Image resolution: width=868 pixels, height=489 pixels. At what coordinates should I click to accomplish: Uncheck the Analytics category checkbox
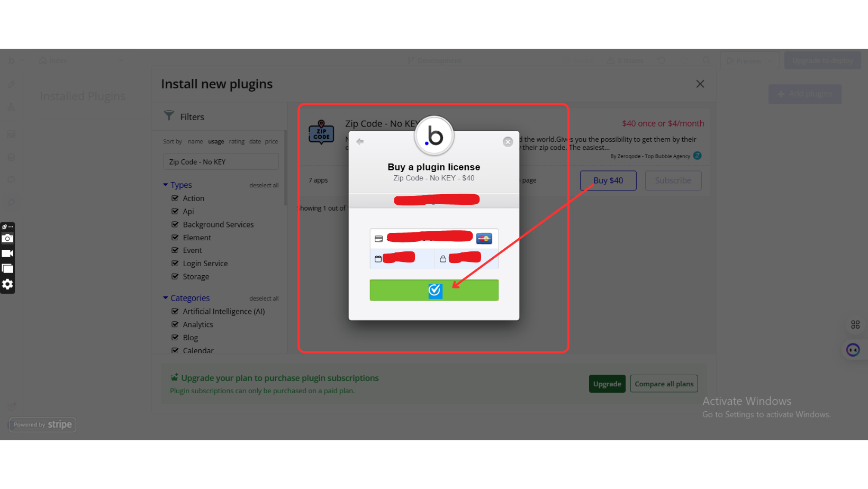click(175, 324)
